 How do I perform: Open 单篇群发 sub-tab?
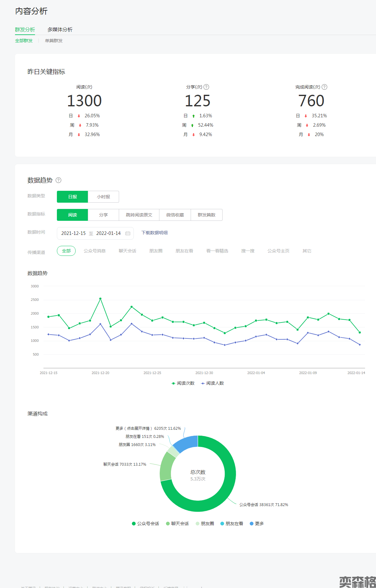pos(54,41)
